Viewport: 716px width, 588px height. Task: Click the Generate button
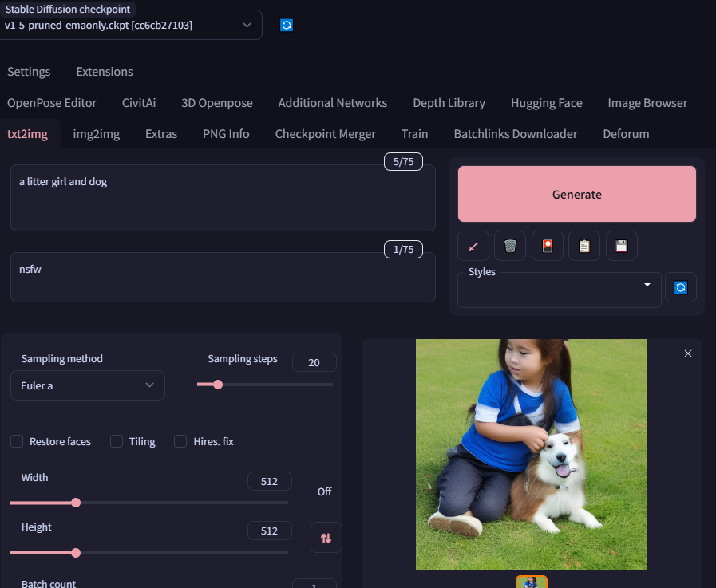click(577, 194)
